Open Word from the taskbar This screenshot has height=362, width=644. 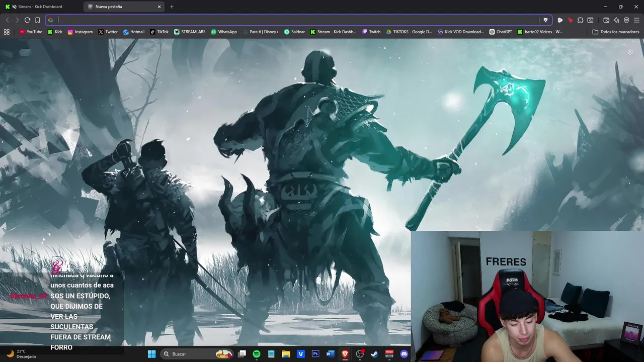pos(330,354)
